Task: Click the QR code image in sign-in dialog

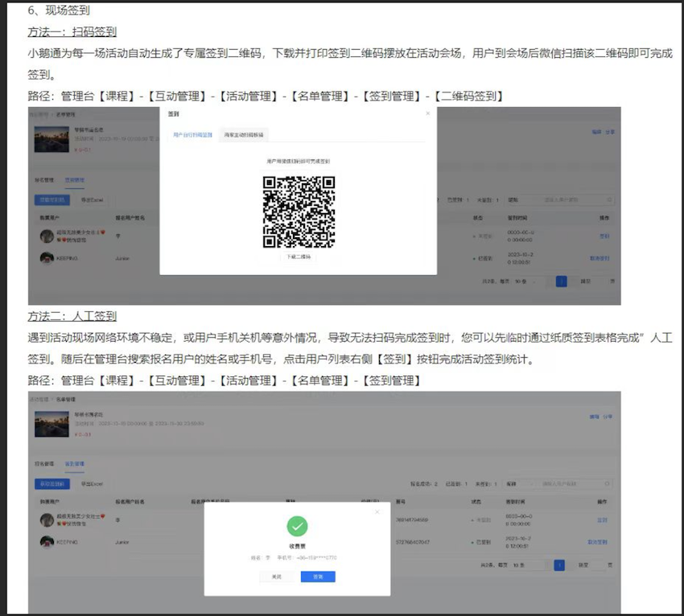Action: (x=299, y=211)
